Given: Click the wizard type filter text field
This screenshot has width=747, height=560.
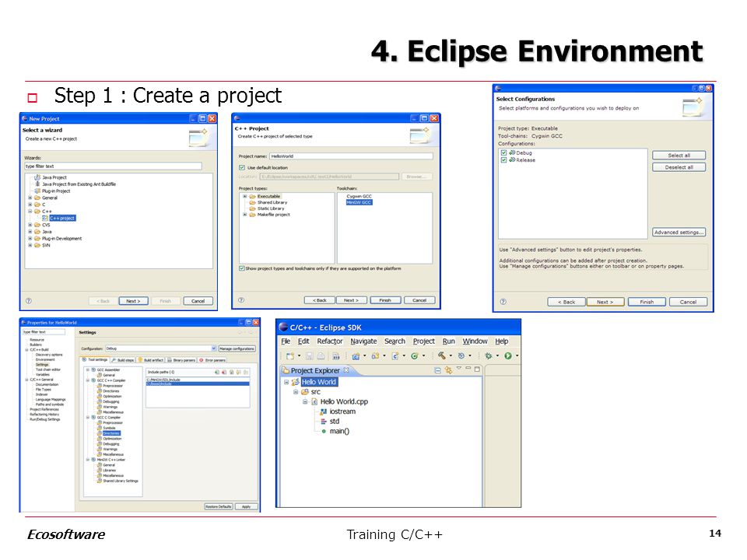Looking at the screenshot, I should click(x=113, y=166).
